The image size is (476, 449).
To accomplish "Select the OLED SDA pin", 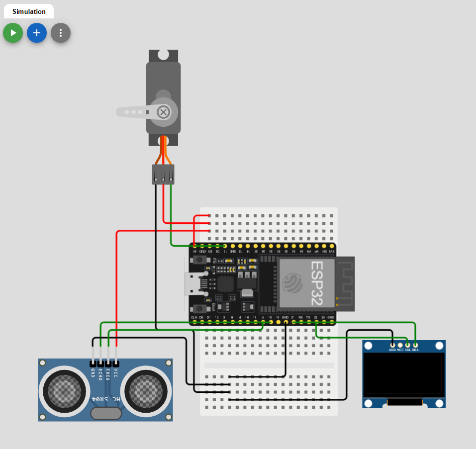I will 415,345.
